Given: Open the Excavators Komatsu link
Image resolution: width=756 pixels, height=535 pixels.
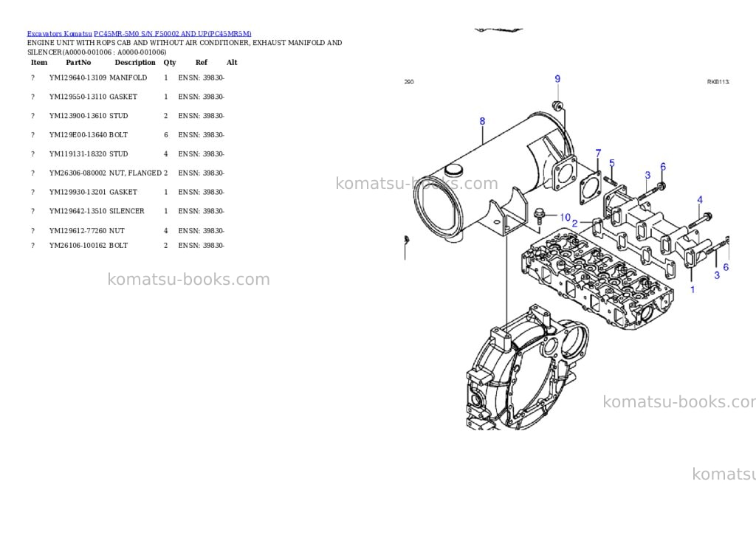Looking at the screenshot, I should 59,34.
